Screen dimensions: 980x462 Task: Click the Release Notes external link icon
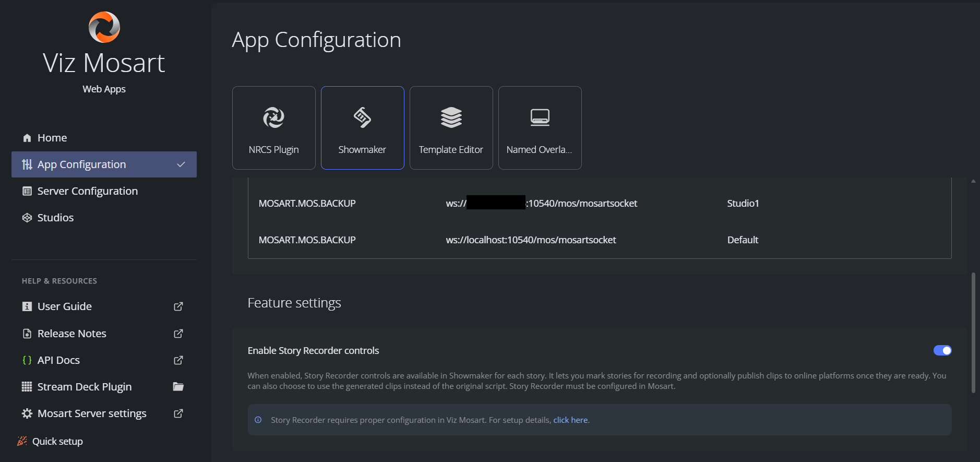point(178,334)
